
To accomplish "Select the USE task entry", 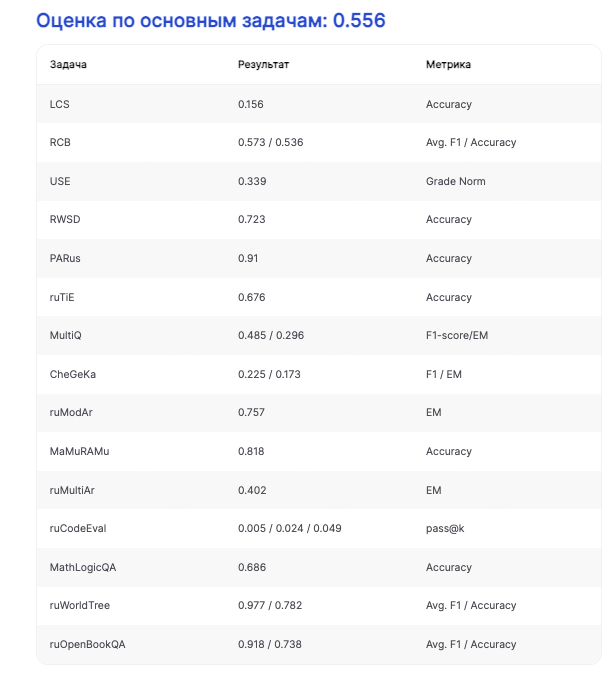I will coord(60,181).
